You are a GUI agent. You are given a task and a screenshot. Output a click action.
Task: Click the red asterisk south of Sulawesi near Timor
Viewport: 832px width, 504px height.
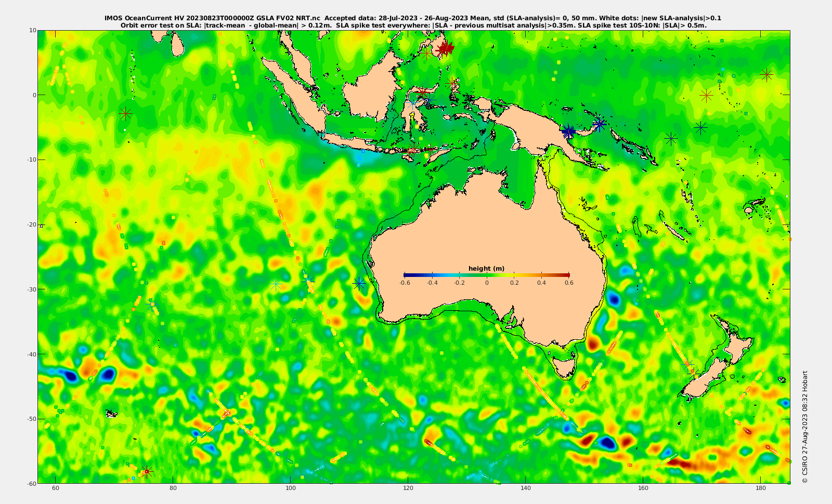(x=412, y=150)
